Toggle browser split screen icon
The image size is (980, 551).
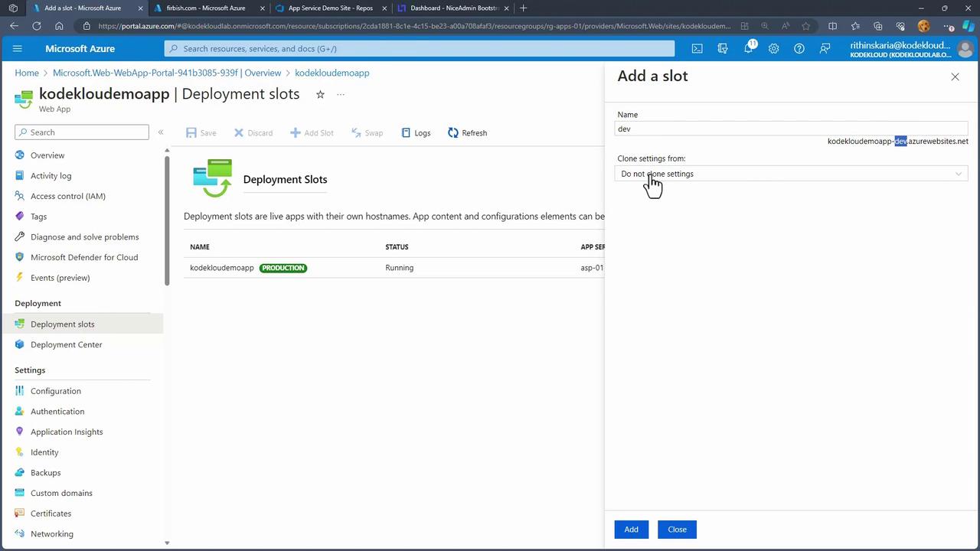click(832, 26)
